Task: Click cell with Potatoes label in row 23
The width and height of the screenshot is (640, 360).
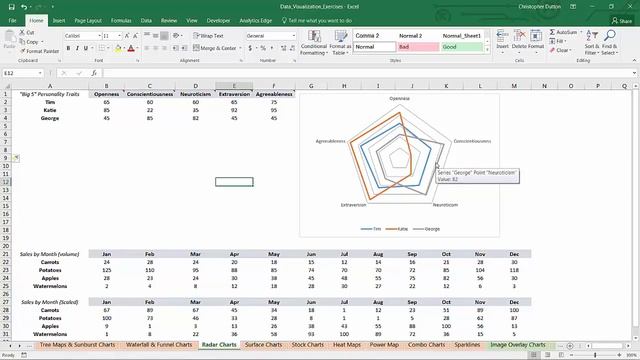Action: (50, 270)
